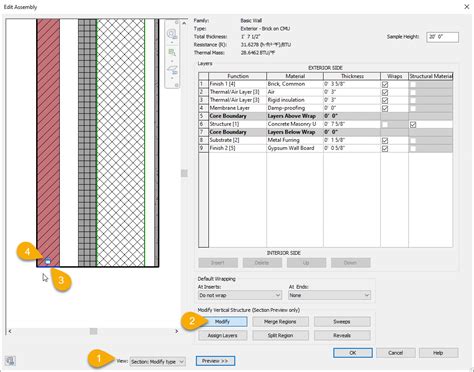Open the At Ends wrapping dropdown

(x=329, y=295)
